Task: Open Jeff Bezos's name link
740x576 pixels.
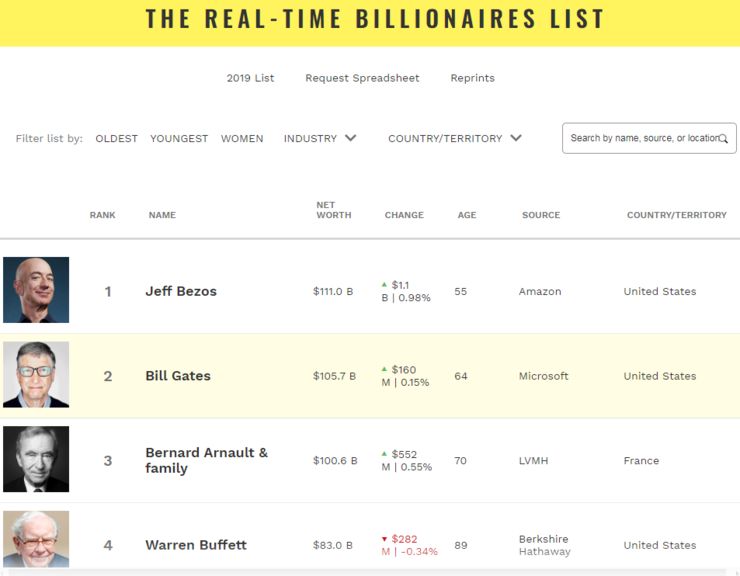Action: [181, 291]
